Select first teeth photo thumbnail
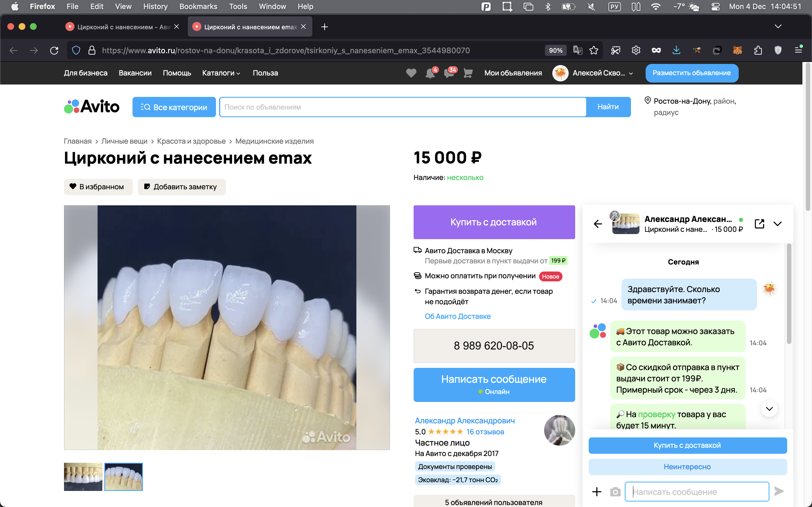The image size is (812, 507). click(x=83, y=477)
